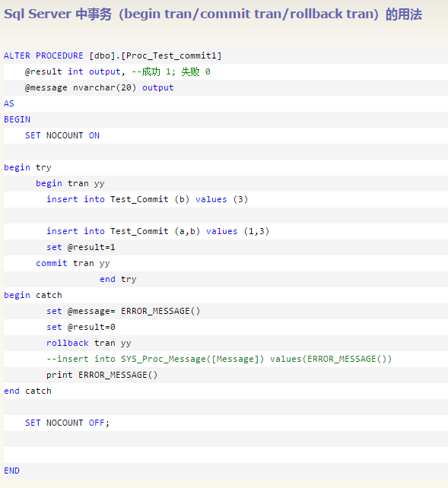Click the 'BEGIN' keyword line

click(x=17, y=119)
